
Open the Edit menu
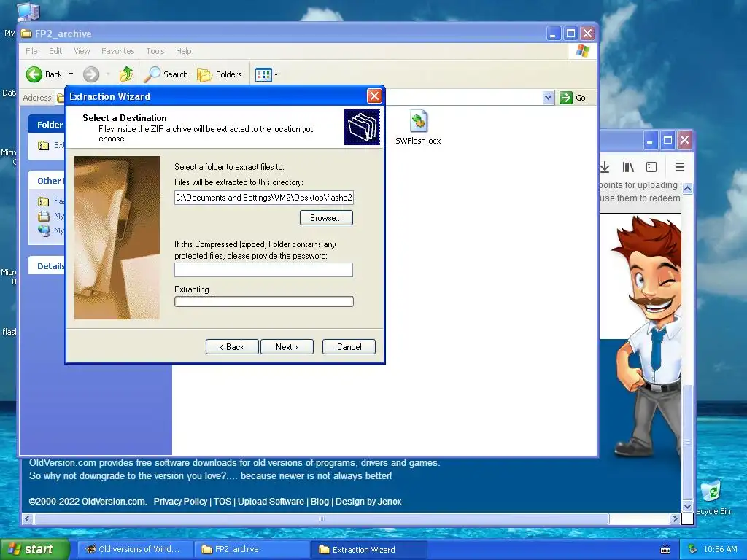click(x=55, y=51)
